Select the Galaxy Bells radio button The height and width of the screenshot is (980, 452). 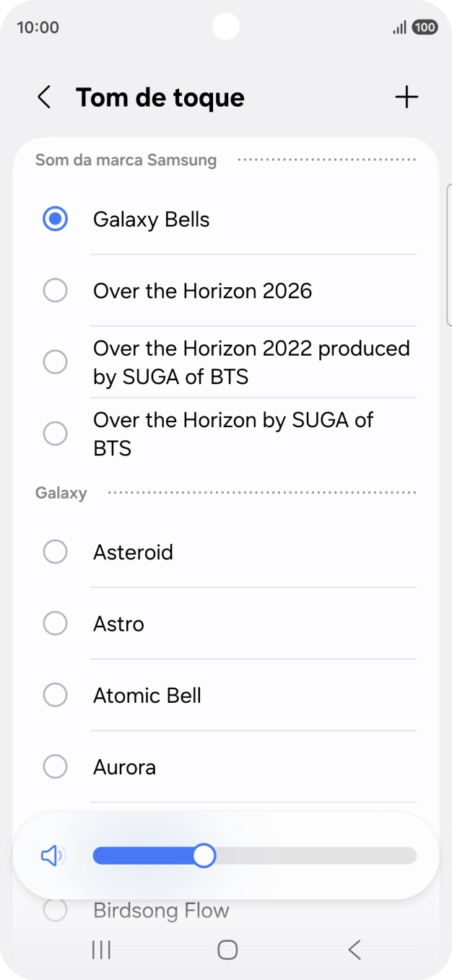pos(56,219)
